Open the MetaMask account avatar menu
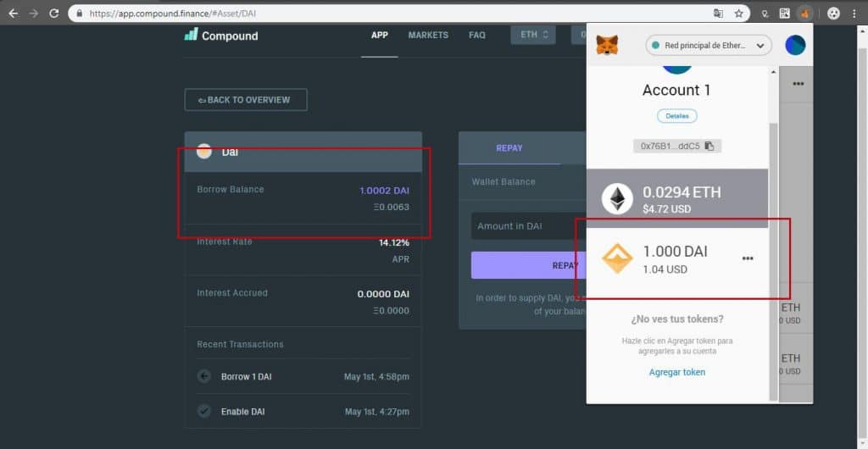868x449 pixels. [x=795, y=46]
